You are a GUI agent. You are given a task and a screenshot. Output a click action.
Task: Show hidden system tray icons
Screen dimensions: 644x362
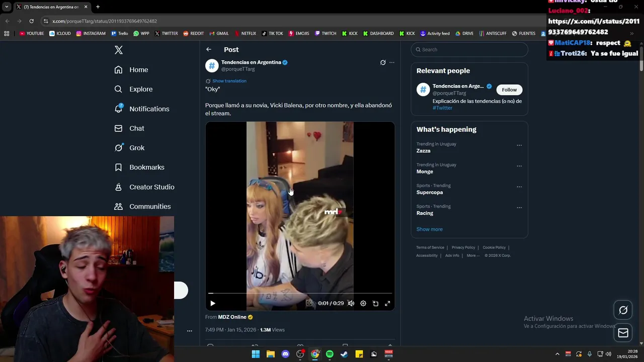pos(557,354)
